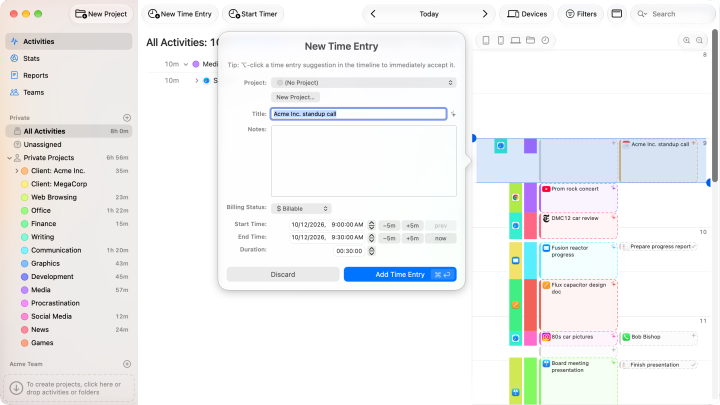
Task: Click the Bob Bishop phone call entry
Action: coord(658,338)
